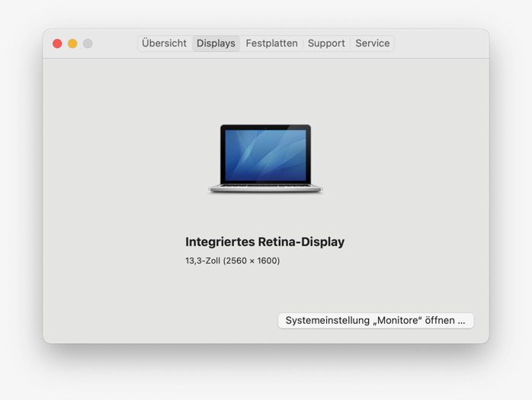This screenshot has height=400, width=532.
Task: Go to the Support tab
Action: coord(326,43)
